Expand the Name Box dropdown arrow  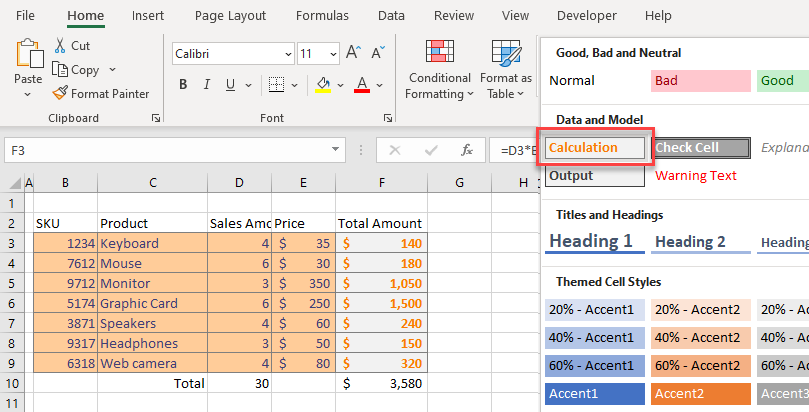(x=337, y=150)
